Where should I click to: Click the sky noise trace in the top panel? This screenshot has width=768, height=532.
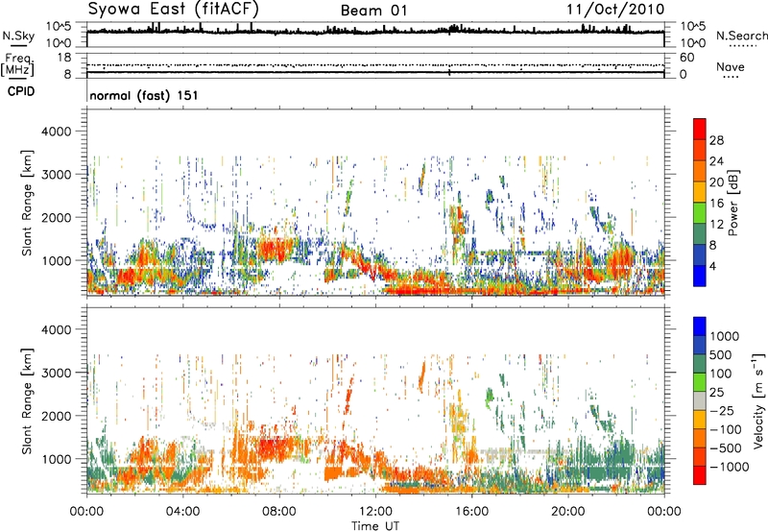point(375,32)
